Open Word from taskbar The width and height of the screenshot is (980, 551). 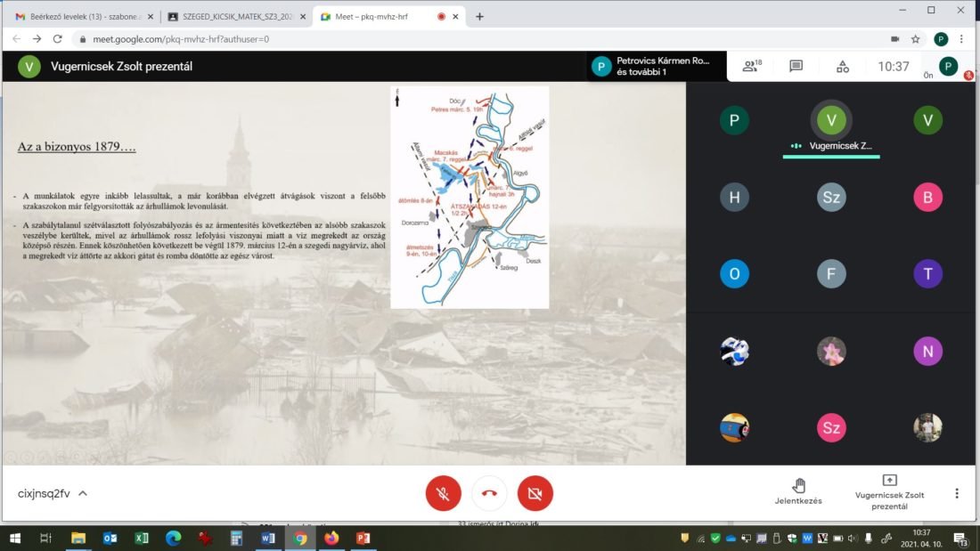[268, 538]
